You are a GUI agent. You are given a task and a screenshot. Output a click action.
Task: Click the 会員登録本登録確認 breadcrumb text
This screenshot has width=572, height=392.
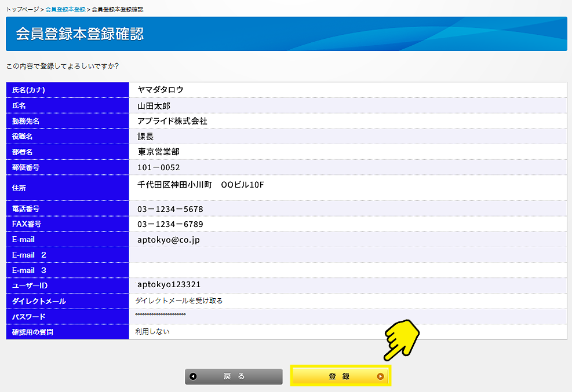point(118,10)
